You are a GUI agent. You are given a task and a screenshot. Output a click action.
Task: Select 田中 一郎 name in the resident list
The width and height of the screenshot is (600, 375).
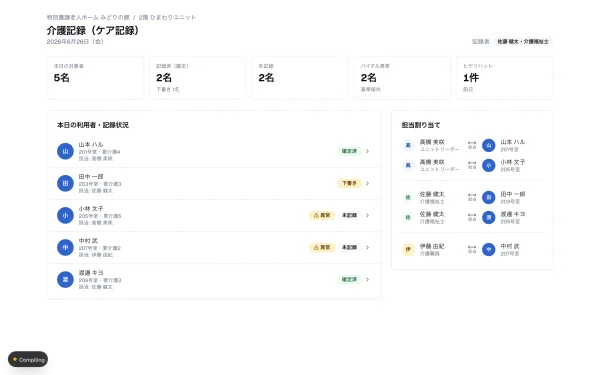click(x=91, y=177)
